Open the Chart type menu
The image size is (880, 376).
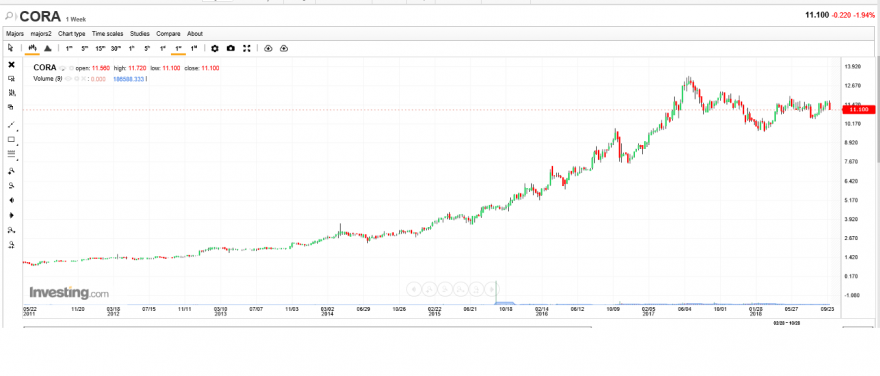(x=72, y=34)
